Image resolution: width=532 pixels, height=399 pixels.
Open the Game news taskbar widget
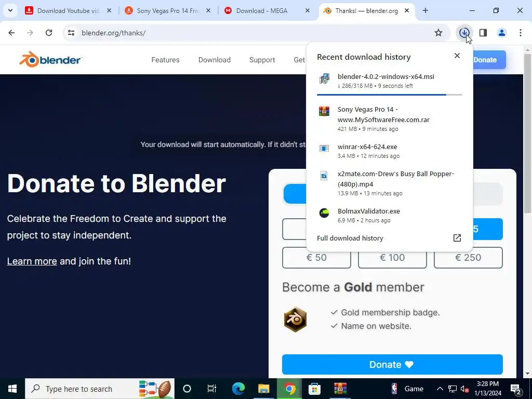click(x=407, y=389)
